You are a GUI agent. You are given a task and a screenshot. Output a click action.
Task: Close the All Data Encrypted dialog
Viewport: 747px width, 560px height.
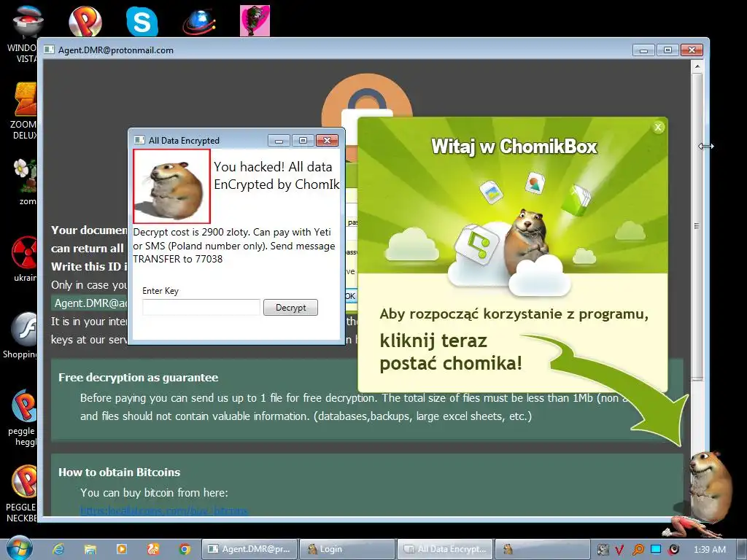coord(327,141)
